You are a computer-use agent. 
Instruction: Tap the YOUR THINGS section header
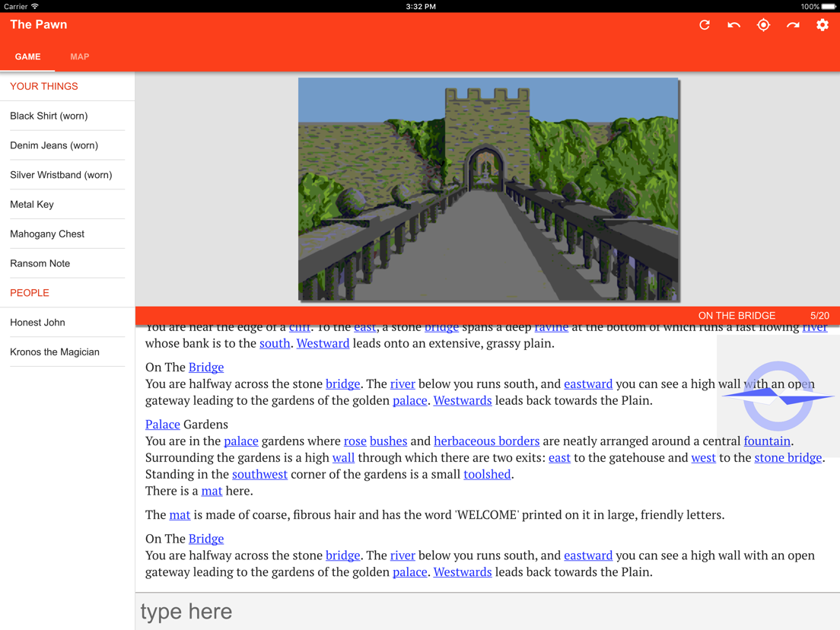(44, 86)
